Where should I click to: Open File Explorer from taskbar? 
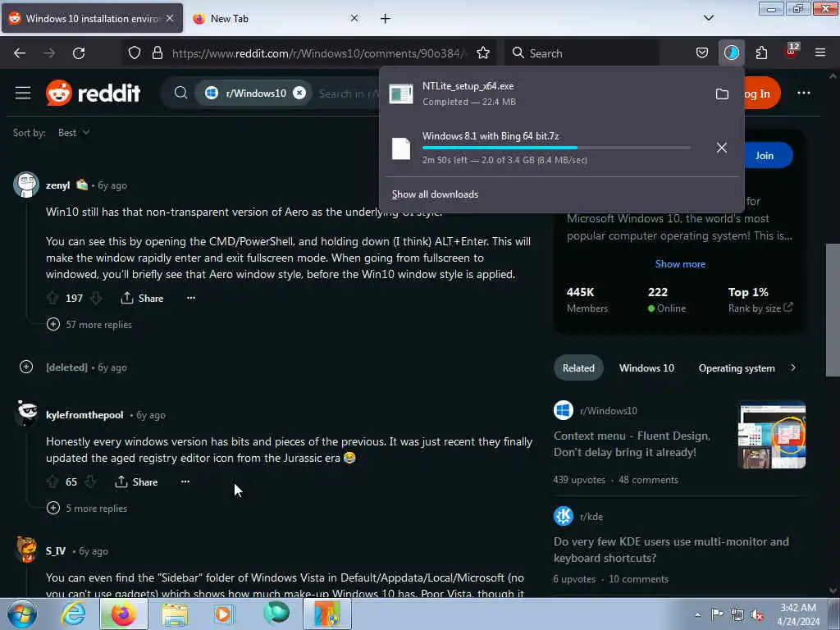pos(175,614)
